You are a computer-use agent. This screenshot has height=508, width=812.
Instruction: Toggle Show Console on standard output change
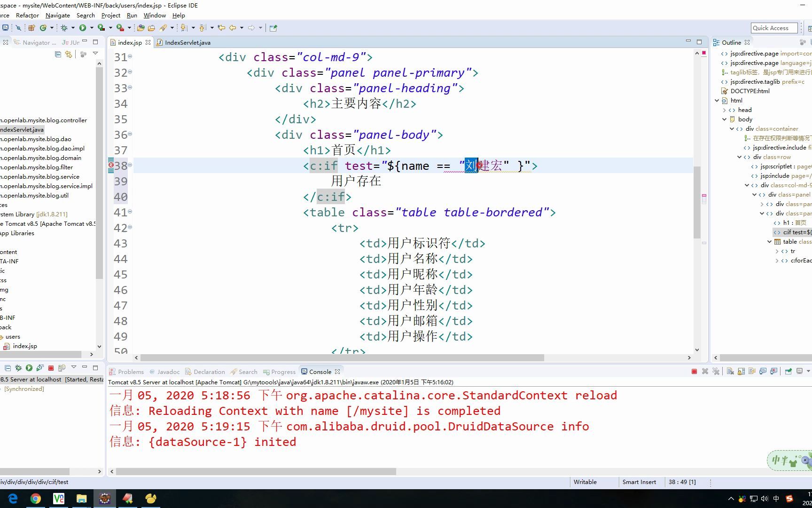(x=763, y=372)
